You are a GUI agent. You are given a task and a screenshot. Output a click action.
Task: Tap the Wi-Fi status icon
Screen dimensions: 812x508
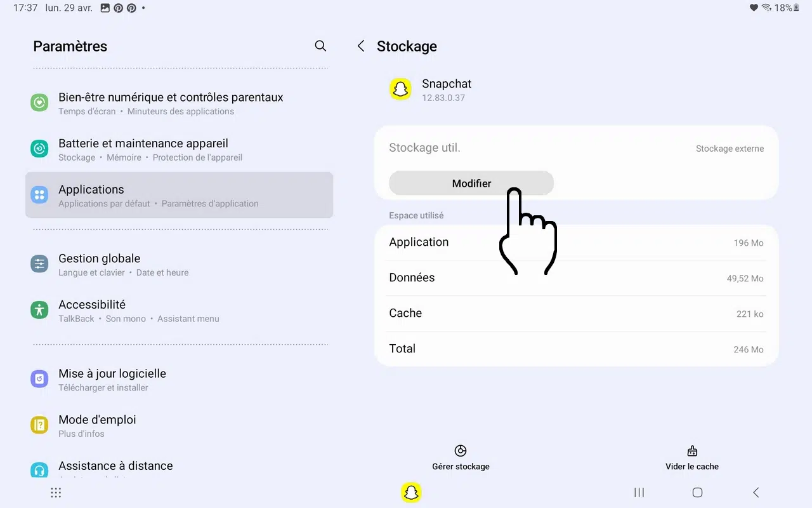coord(766,8)
